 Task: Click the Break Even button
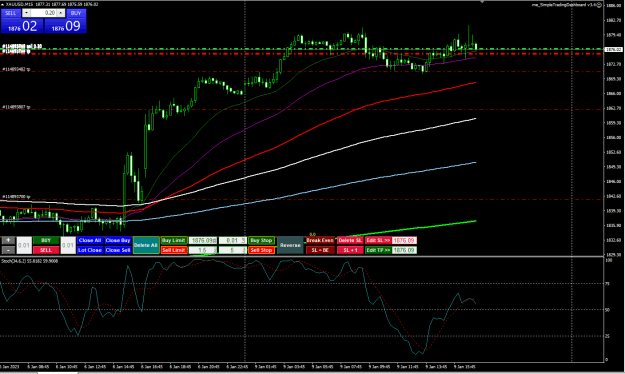point(320,240)
